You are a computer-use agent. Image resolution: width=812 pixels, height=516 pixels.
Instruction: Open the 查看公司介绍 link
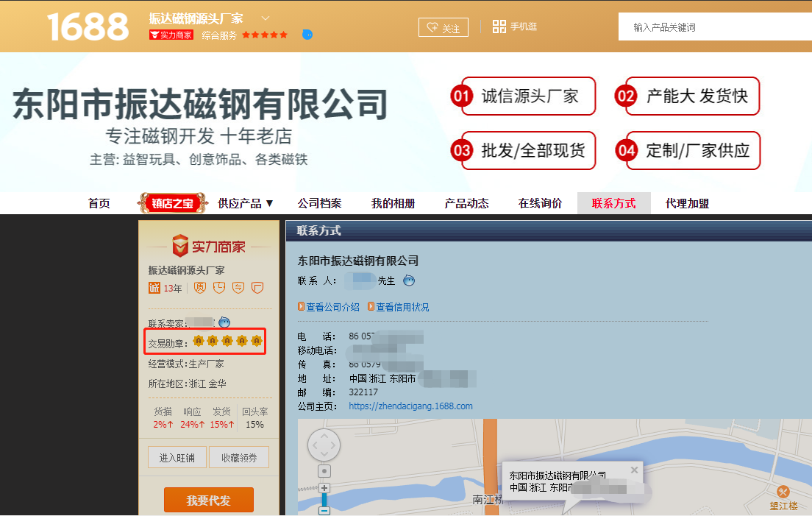coord(332,307)
